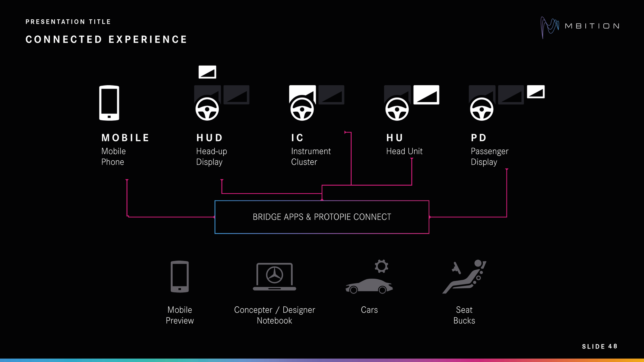Click the BRIDGE APPS & PROTOPIE CONNECT box

pyautogui.click(x=322, y=217)
